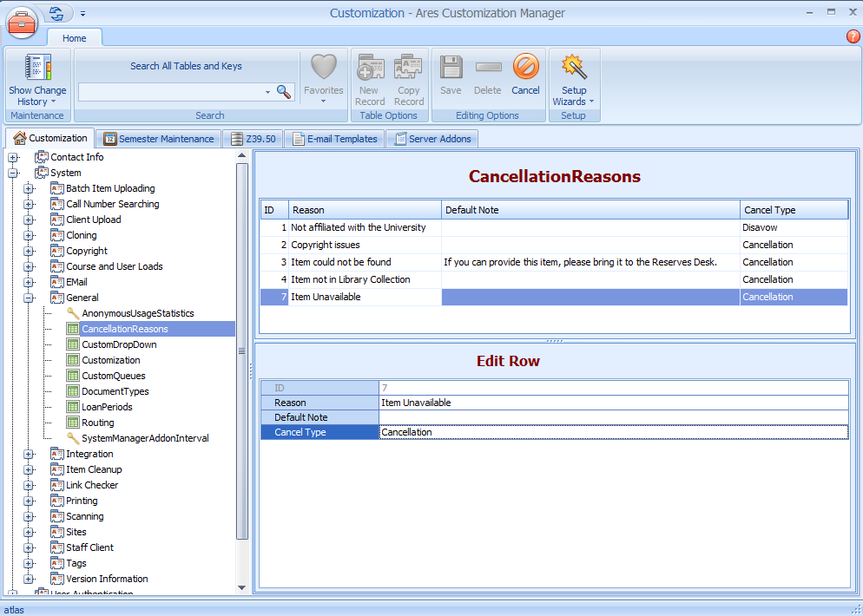
Task: Open the Setup Wizards icon
Action: 573,68
